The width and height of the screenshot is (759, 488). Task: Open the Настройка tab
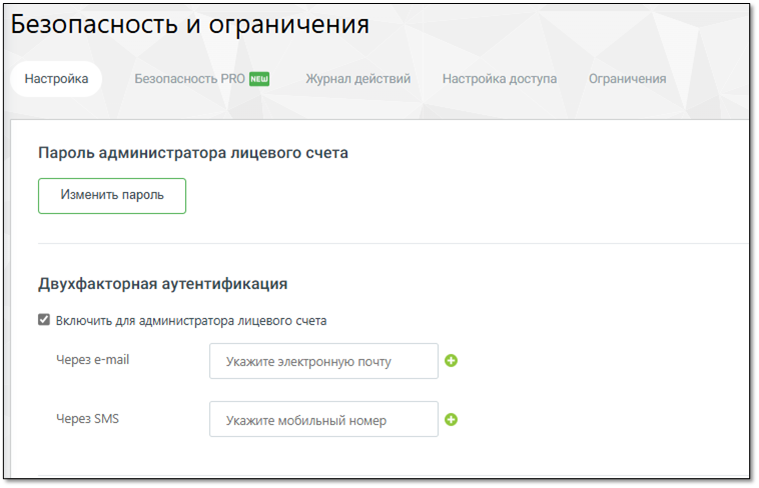[56, 79]
